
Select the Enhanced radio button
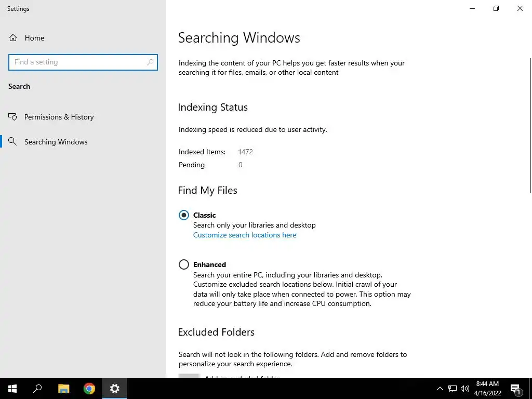[183, 264]
